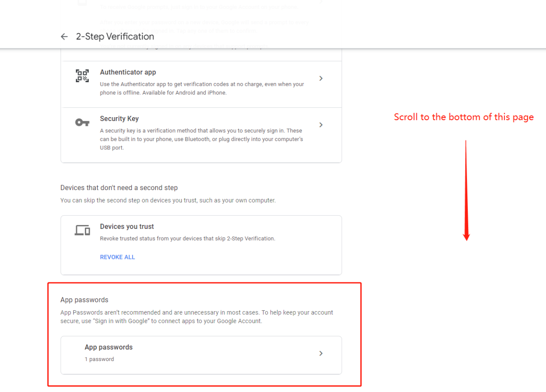Open App passwords via its chevron arrow
This screenshot has width=546, height=392.
coord(321,353)
